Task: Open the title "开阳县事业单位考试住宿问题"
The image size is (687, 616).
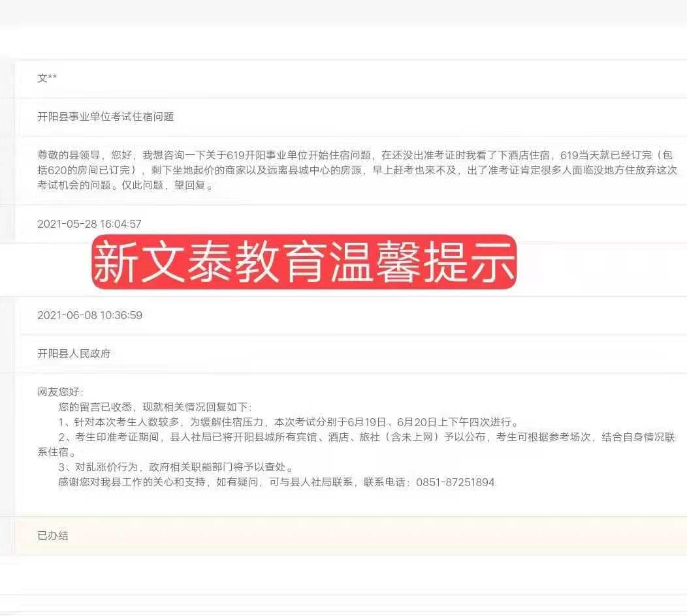Action: pos(105,117)
